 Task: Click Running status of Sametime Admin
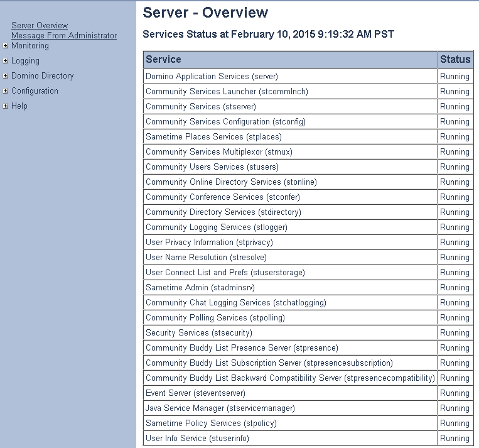point(455,288)
